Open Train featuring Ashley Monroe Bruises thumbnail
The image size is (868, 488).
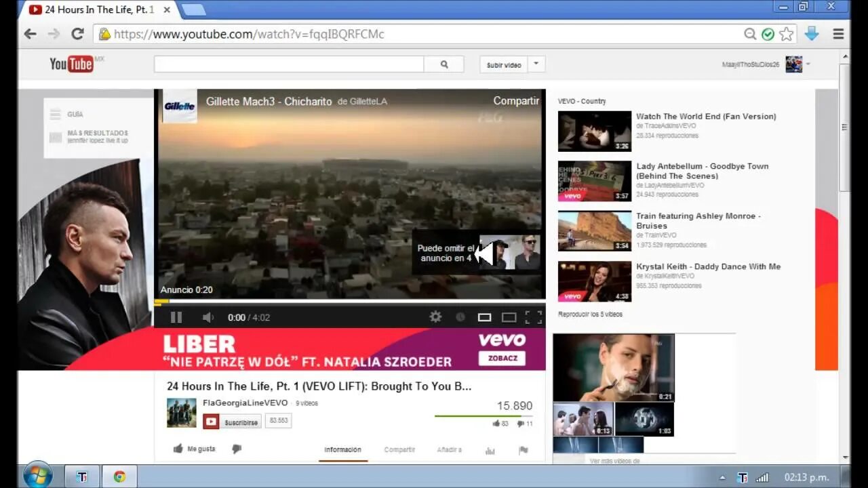pyautogui.click(x=595, y=231)
